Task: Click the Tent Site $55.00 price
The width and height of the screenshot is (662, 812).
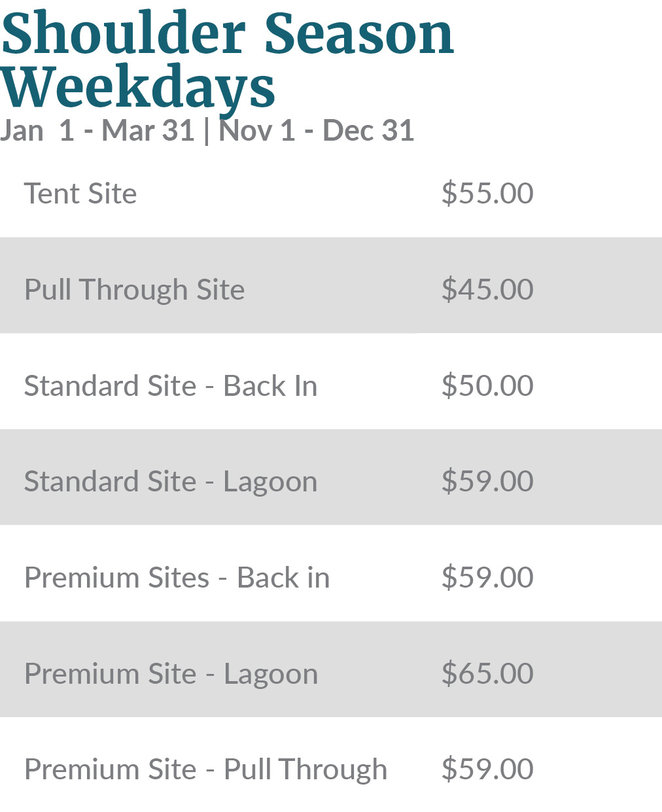Action: point(487,194)
